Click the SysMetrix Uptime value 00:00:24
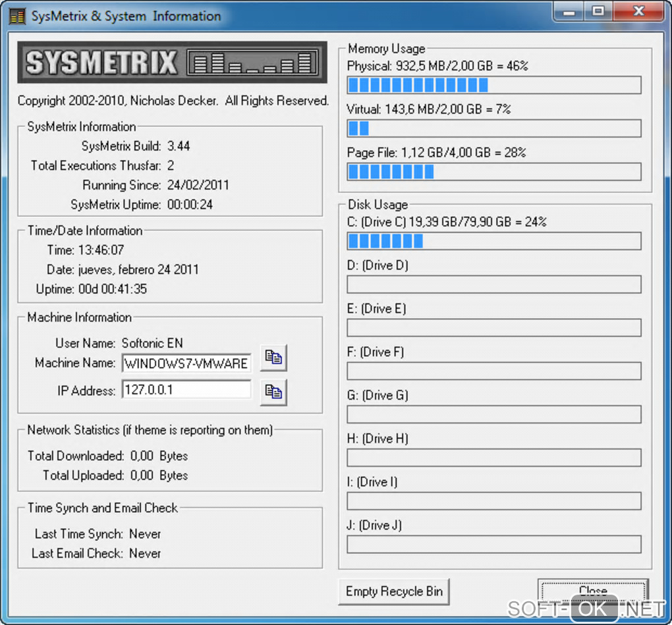The width and height of the screenshot is (672, 625). 190,204
